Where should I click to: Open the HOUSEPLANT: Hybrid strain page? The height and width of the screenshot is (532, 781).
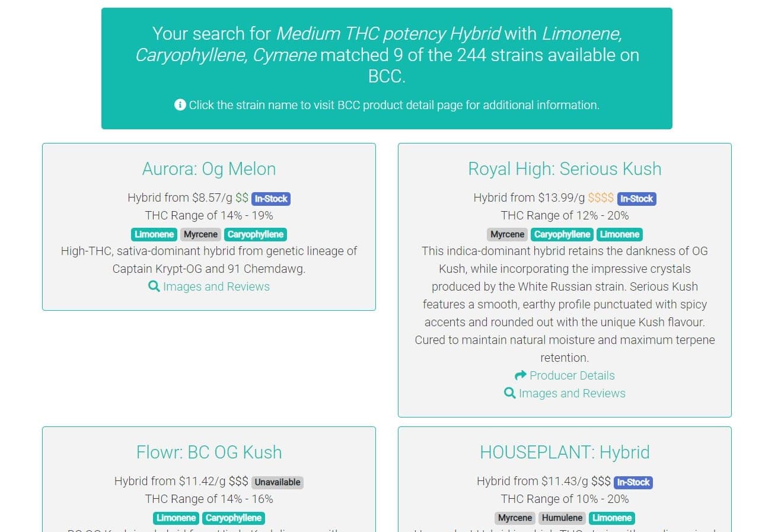[x=565, y=453]
